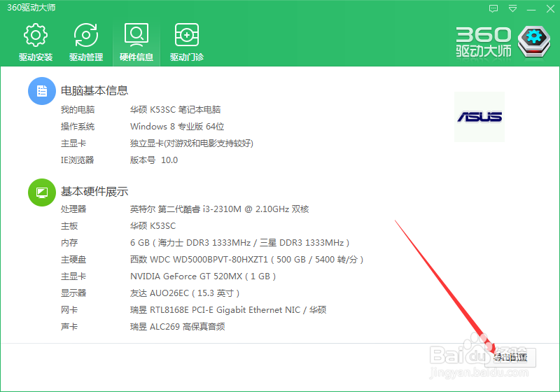Viewport: 560px width, 392px height.
Task: Click the motherboard value 华硕 K53SC
Action: coord(153,226)
